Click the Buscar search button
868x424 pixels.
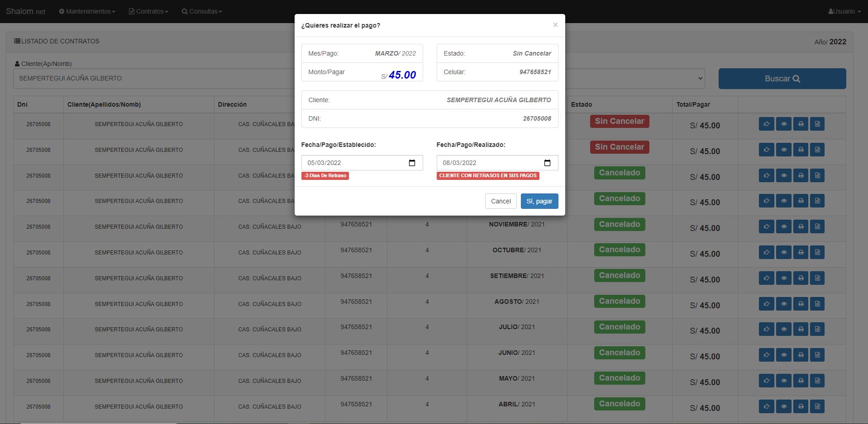tap(782, 79)
